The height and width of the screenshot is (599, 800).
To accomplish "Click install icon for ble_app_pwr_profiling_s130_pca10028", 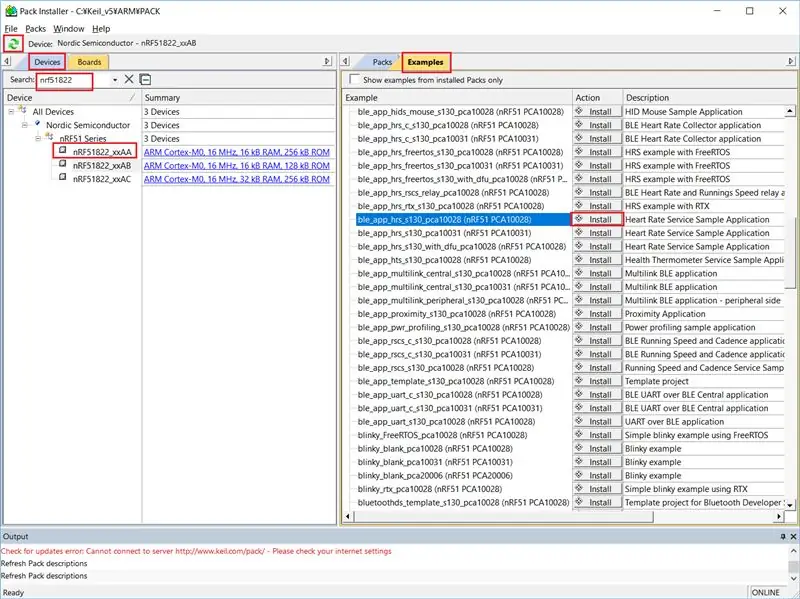I will click(579, 327).
